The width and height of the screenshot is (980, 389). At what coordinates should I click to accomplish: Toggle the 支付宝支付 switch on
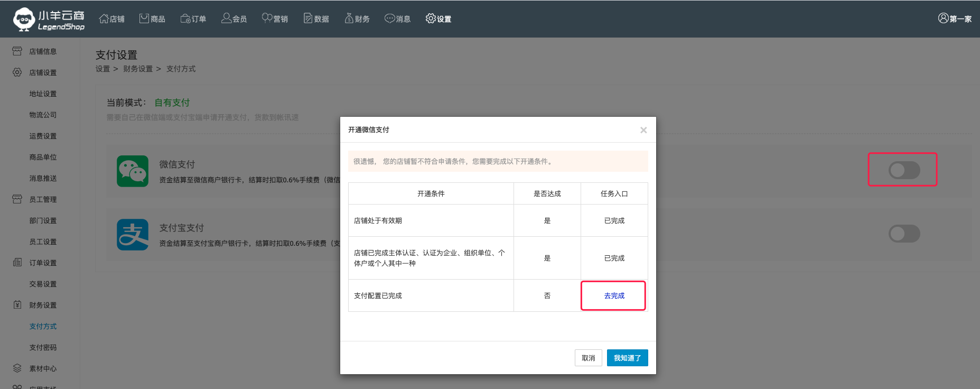[x=904, y=234]
